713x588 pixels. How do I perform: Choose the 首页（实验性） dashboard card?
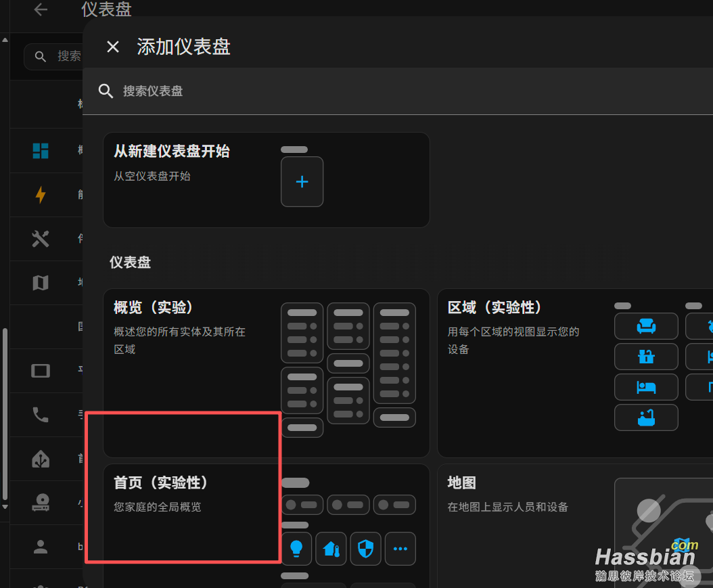click(x=267, y=526)
